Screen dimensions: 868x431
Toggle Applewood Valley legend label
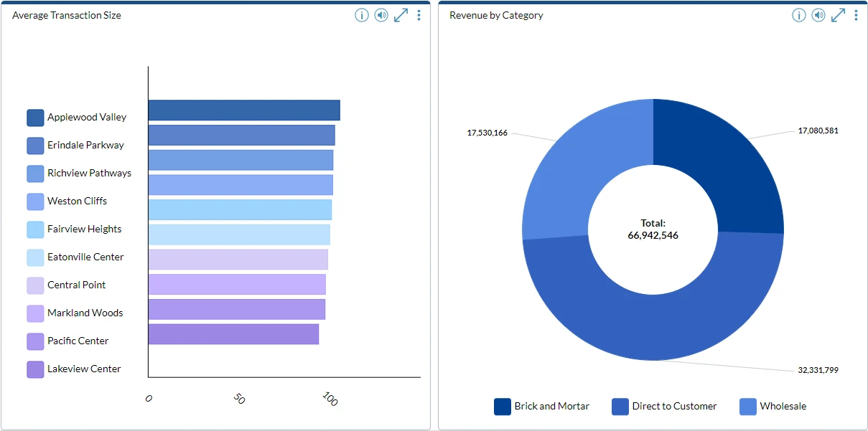87,117
